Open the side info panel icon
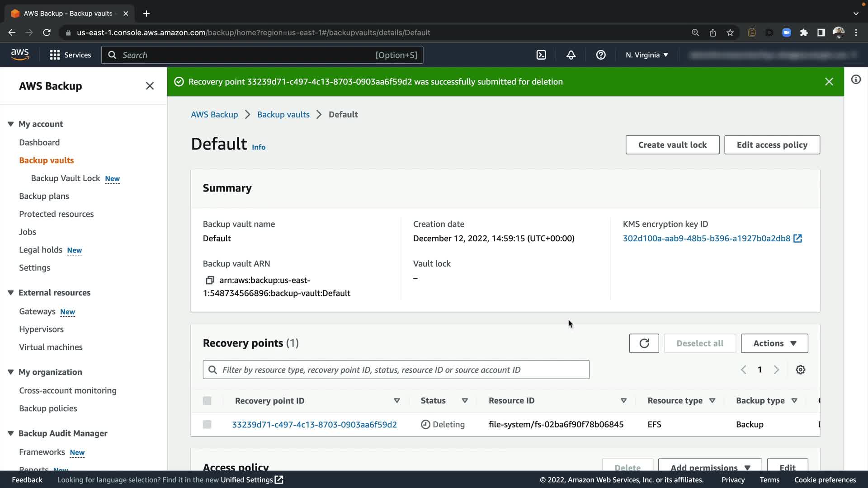 pos(855,80)
